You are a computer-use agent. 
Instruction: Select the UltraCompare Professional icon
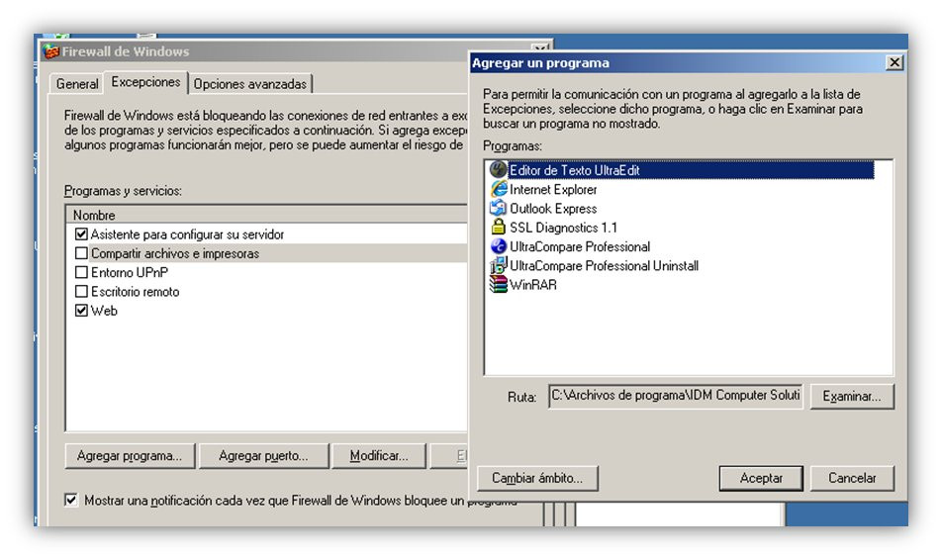pyautogui.click(x=498, y=246)
